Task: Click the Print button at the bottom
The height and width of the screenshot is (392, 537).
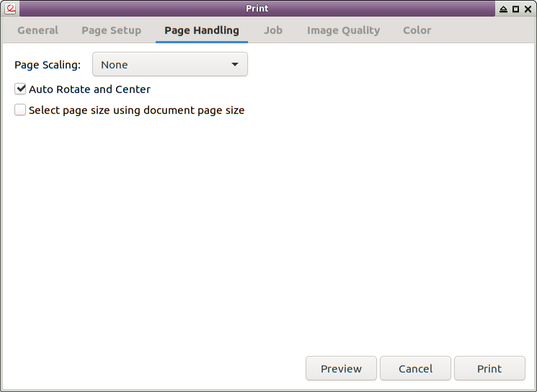Action: pos(489,368)
